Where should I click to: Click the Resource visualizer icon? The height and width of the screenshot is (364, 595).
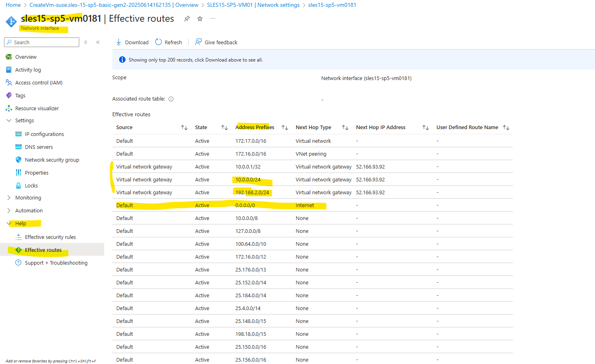point(9,108)
